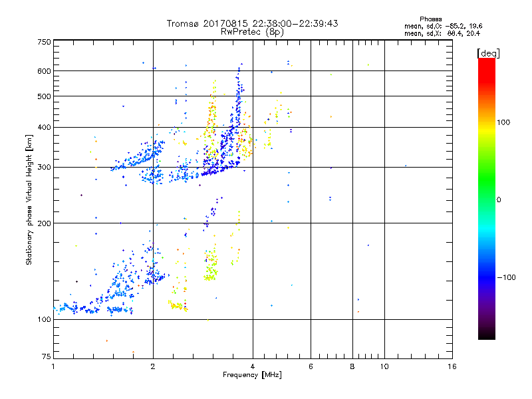532x399 pixels.
Task: Click the '500' height axis tick label
Action: (44, 96)
